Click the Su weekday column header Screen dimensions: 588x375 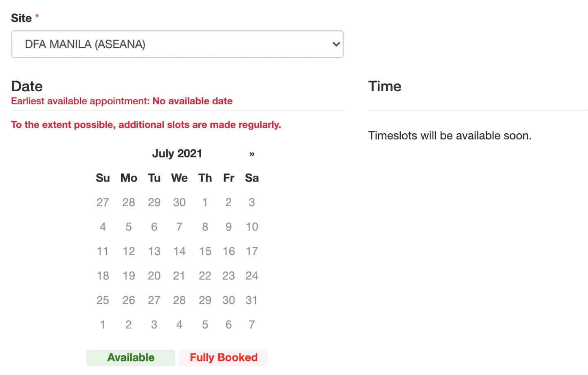103,178
